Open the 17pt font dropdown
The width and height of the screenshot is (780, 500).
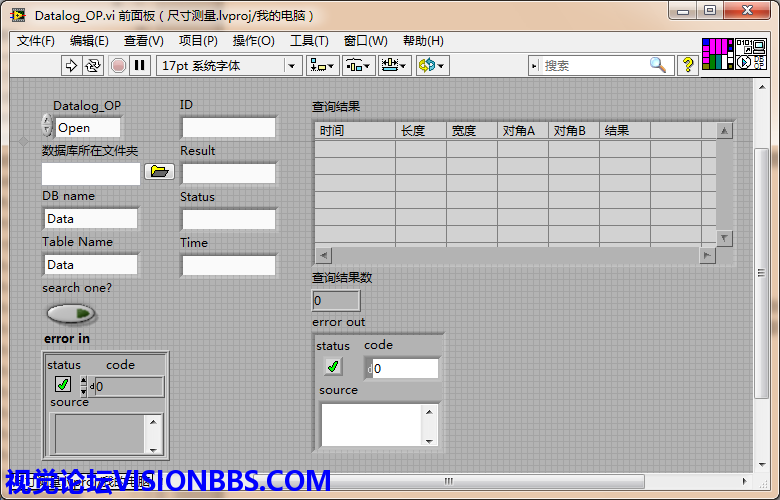point(228,65)
